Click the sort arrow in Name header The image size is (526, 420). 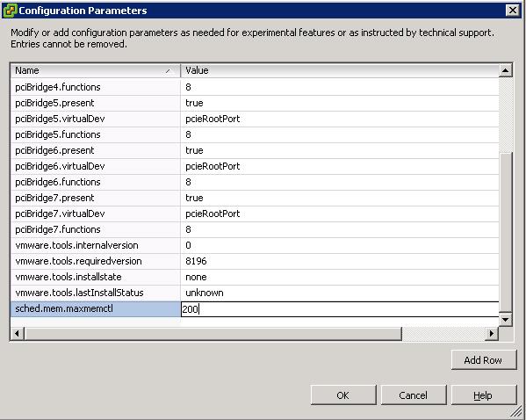pos(169,71)
